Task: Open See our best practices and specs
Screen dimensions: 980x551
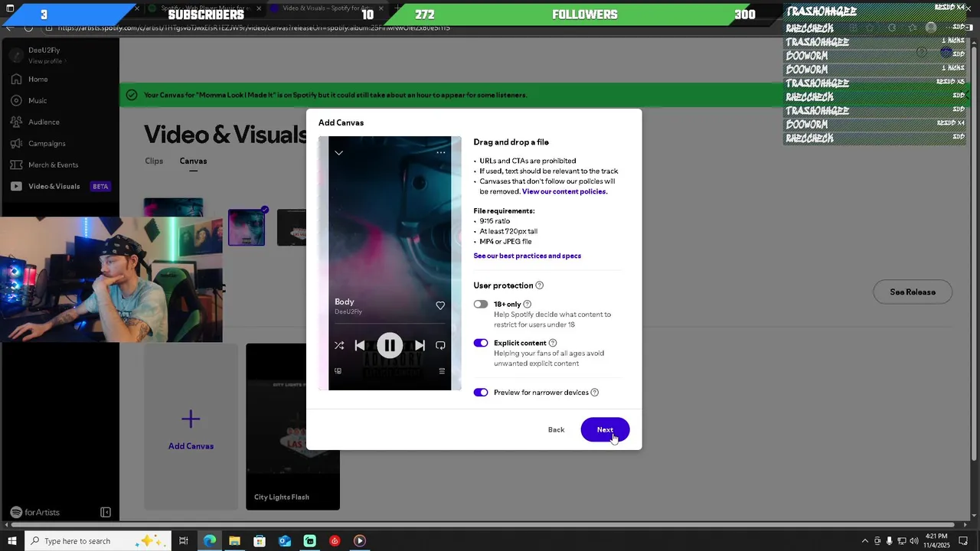Action: 528,256
